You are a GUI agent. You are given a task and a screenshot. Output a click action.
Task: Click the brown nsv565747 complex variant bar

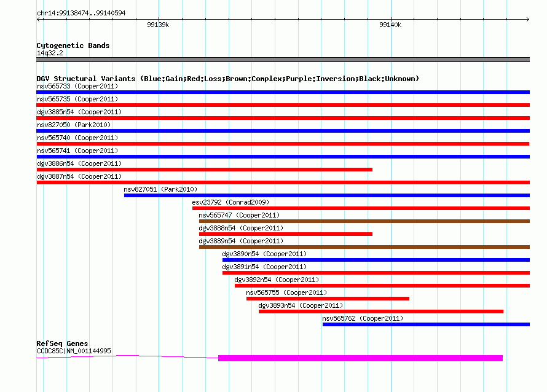point(364,221)
